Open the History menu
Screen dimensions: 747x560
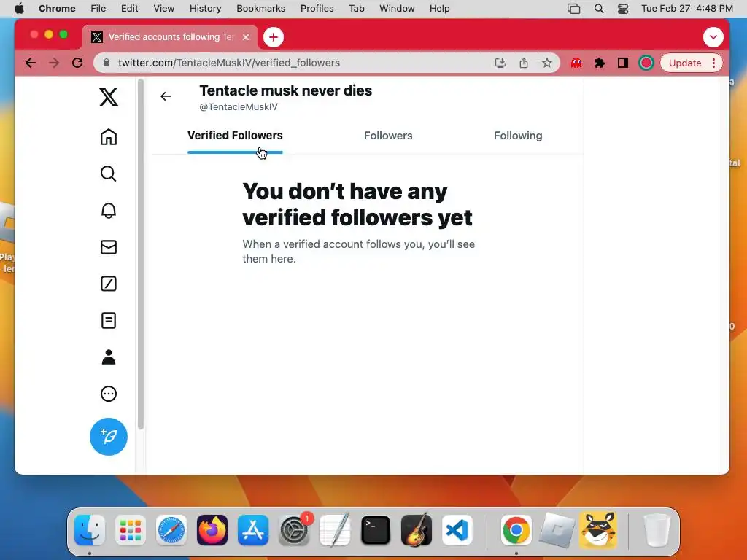coord(205,9)
